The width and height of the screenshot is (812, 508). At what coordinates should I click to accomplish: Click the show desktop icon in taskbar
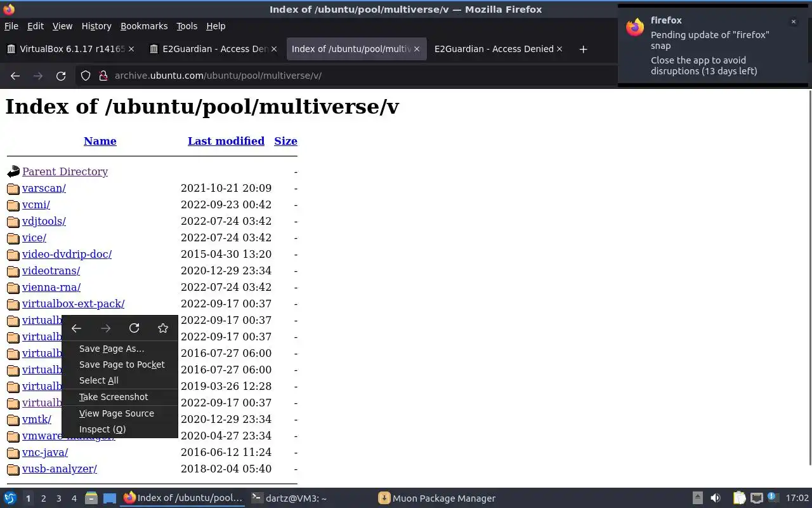pyautogui.click(x=110, y=498)
